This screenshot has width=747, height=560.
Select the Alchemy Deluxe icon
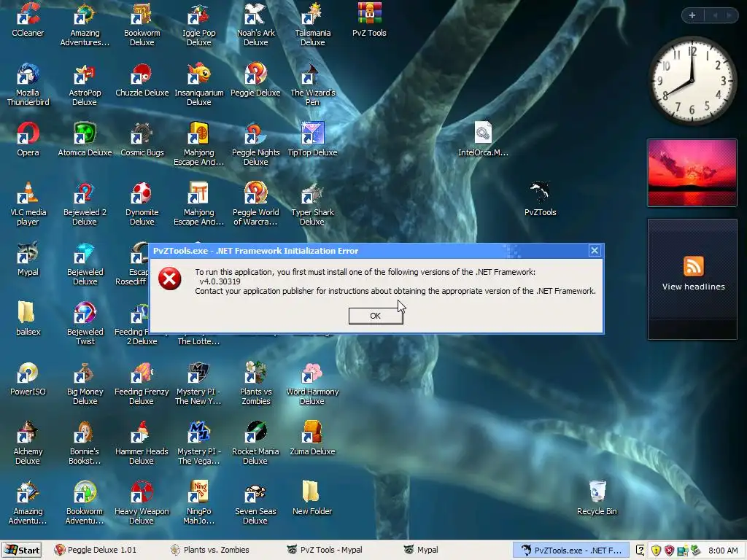[x=28, y=443]
